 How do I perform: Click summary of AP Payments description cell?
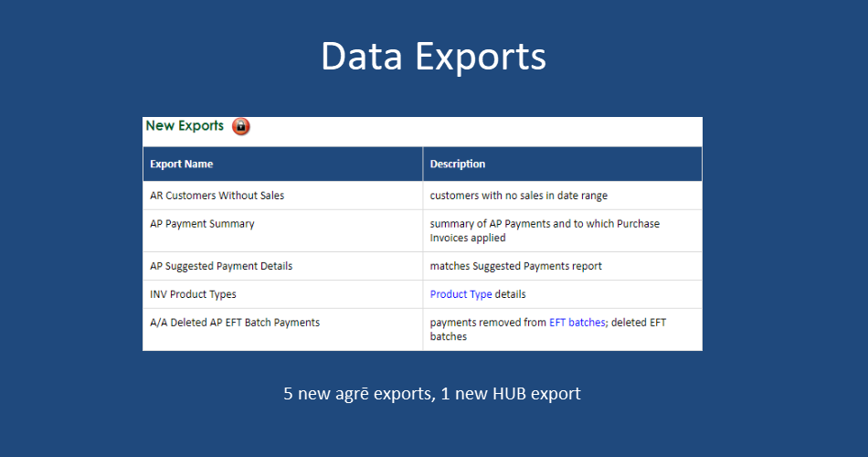click(563, 231)
